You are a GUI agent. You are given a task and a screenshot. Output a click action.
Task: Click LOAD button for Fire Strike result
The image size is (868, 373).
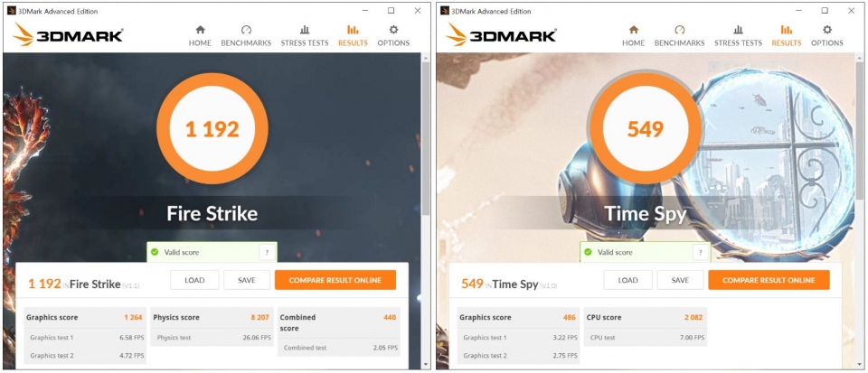194,280
